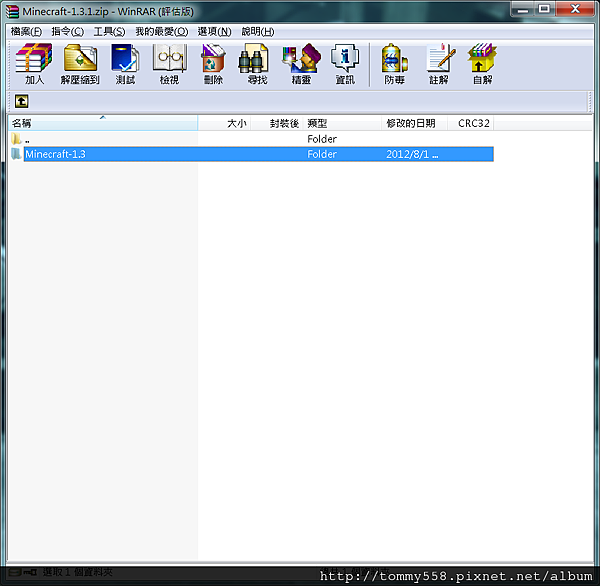Viewport: 600px width, 586px height.
Task: Click the '..' parent row name
Action: (27, 140)
